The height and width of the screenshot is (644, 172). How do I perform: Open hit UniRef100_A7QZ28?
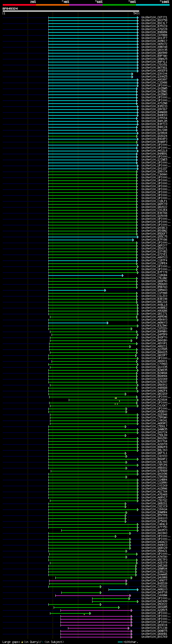154,29
